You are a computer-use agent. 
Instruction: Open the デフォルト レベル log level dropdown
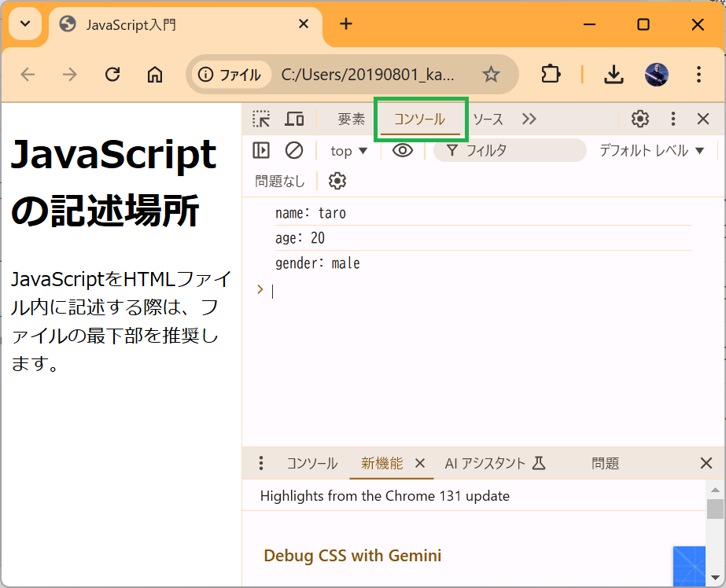[651, 150]
